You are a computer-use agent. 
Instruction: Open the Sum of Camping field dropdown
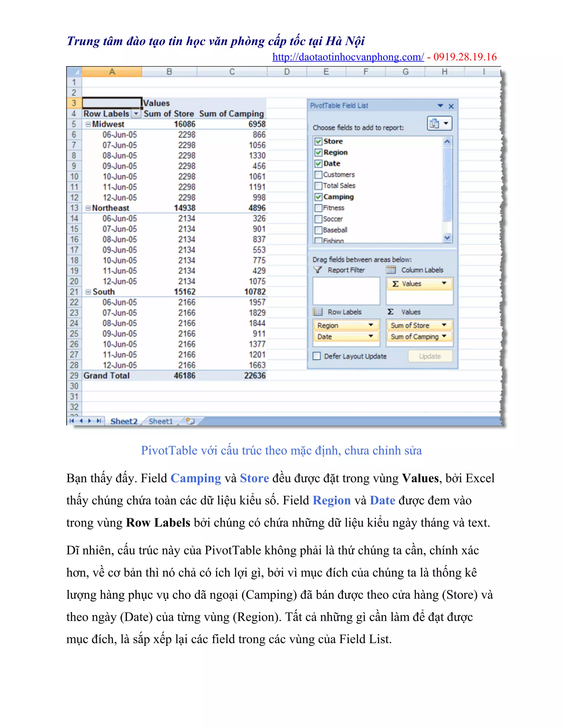pos(444,336)
